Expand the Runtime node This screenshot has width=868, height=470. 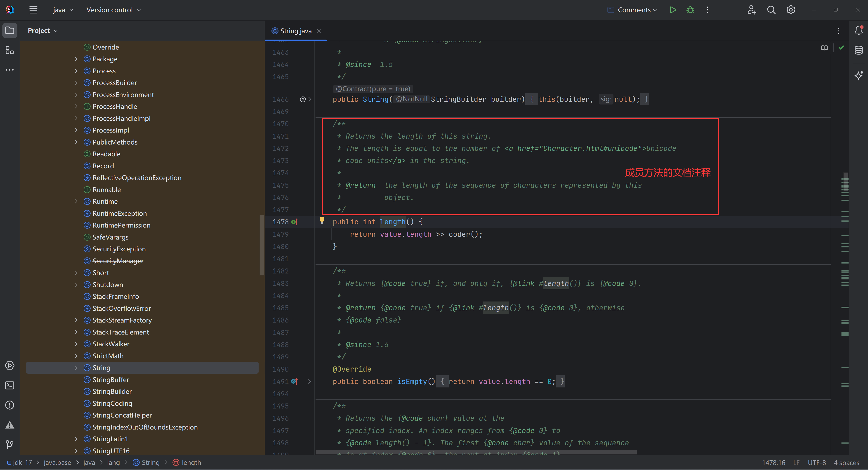pyautogui.click(x=76, y=201)
